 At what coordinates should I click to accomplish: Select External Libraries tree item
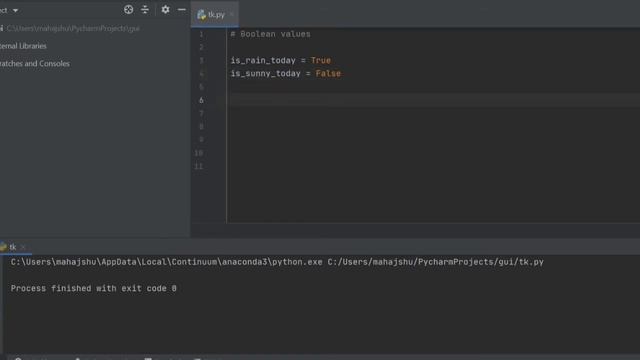[x=23, y=46]
